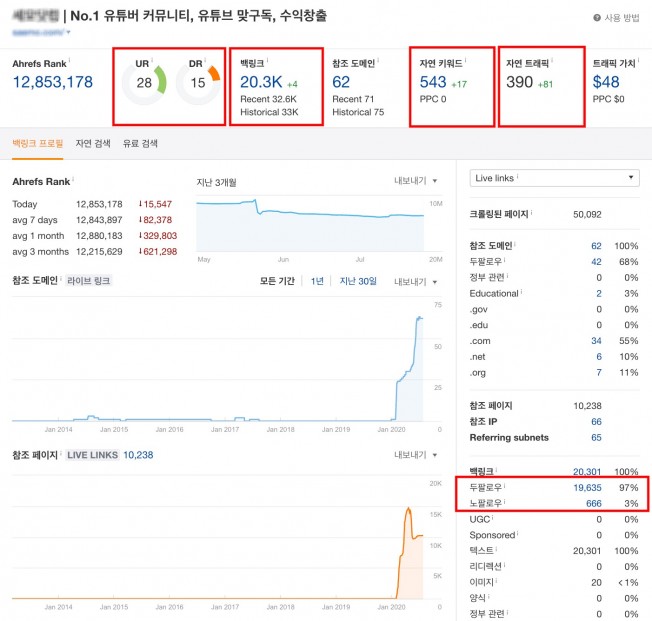Select the 백링크 프로필 tab

coord(37,143)
